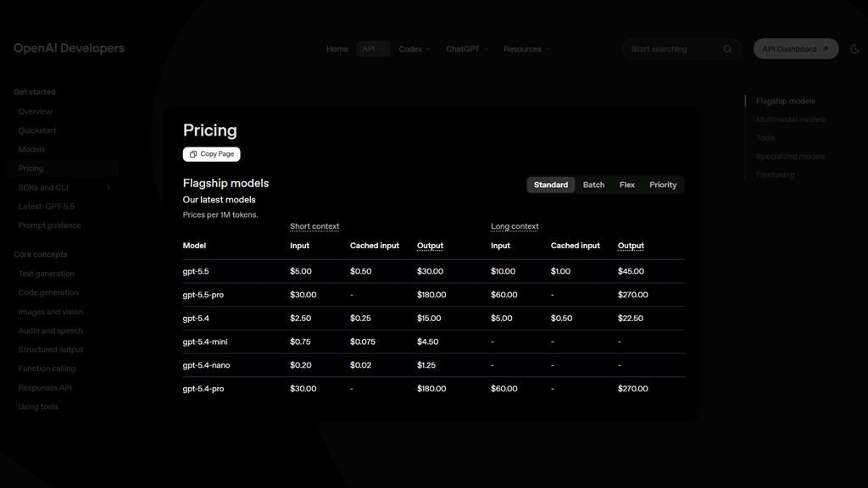This screenshot has height=488, width=868.
Task: Click the $1.25 output price
Action: point(426,365)
